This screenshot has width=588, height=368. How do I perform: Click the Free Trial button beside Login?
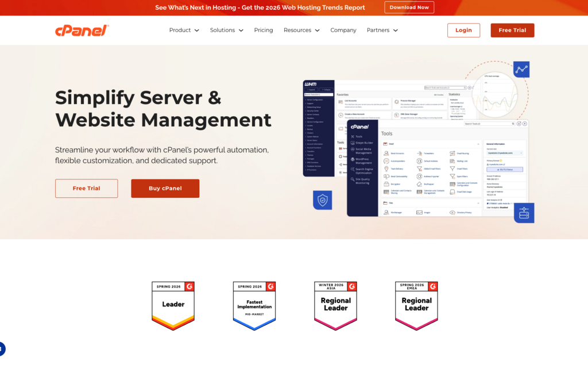pos(512,30)
